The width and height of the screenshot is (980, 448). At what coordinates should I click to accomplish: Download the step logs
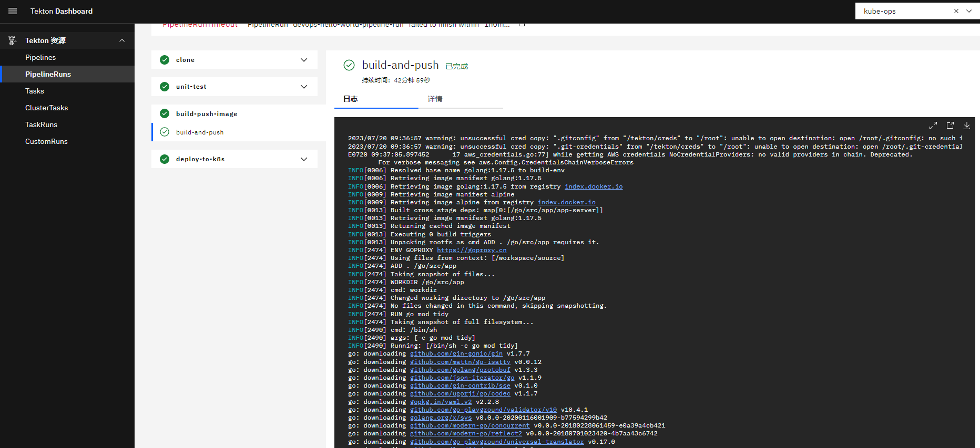(967, 126)
